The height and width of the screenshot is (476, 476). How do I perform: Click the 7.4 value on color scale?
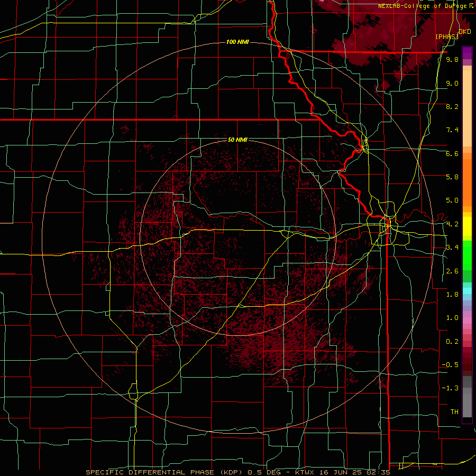452,130
